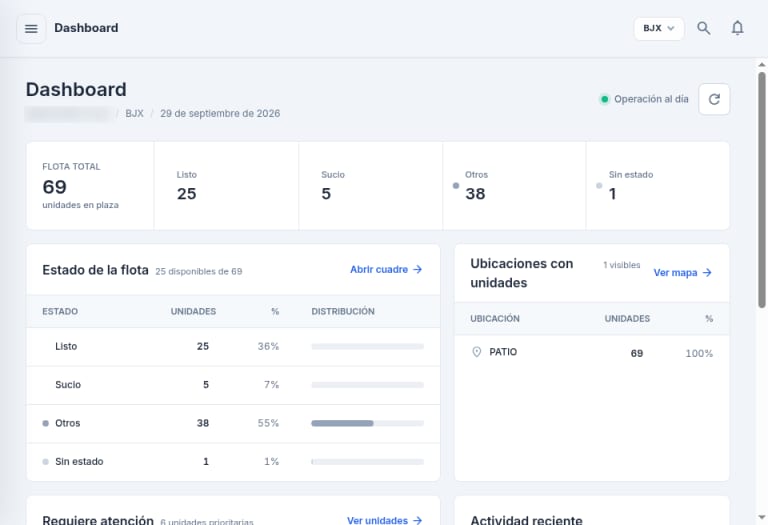Click the BJX breadcrumb text

coord(134,114)
